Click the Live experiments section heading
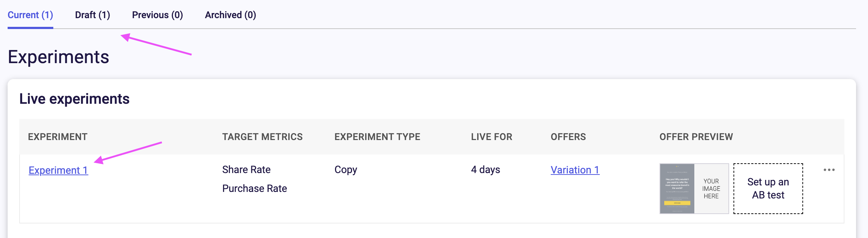 pos(74,99)
